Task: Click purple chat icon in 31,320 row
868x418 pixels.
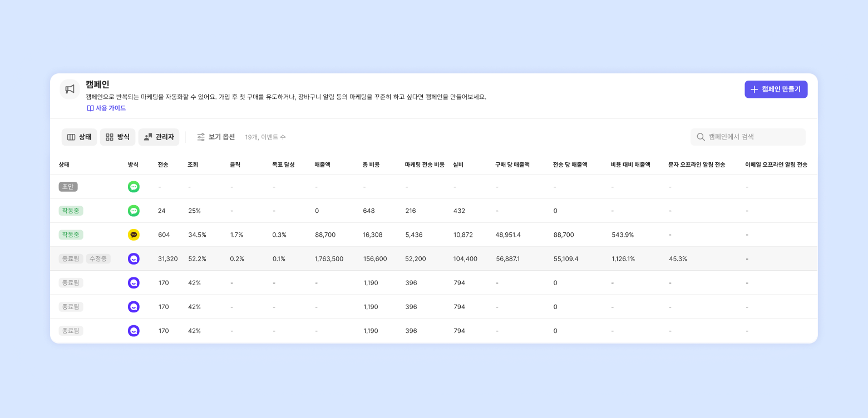Action: [x=134, y=258]
